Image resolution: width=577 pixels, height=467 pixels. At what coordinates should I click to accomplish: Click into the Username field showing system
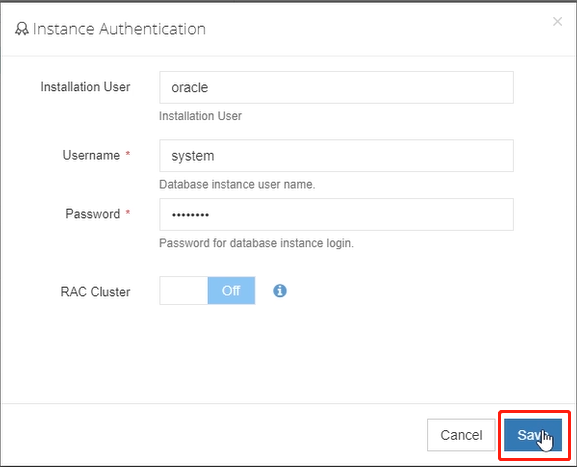[336, 156]
